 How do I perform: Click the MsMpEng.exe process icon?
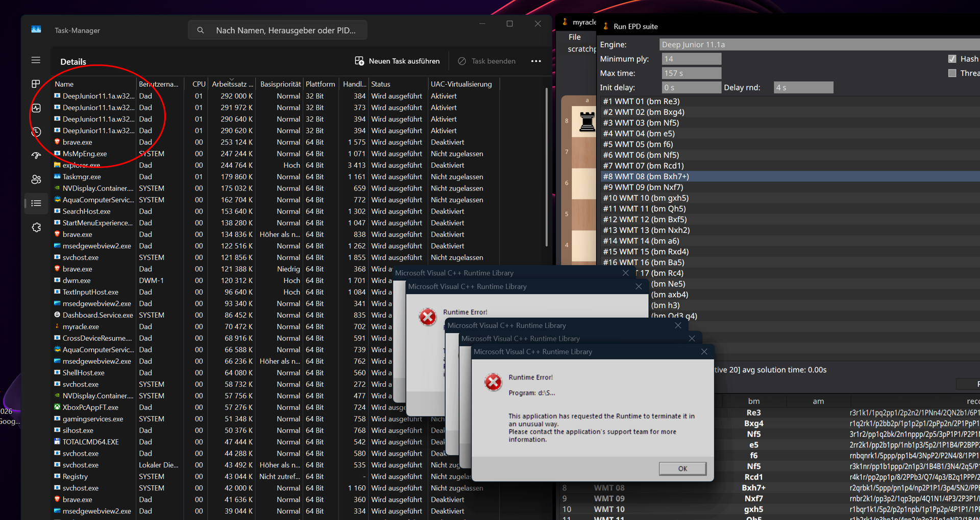(57, 154)
